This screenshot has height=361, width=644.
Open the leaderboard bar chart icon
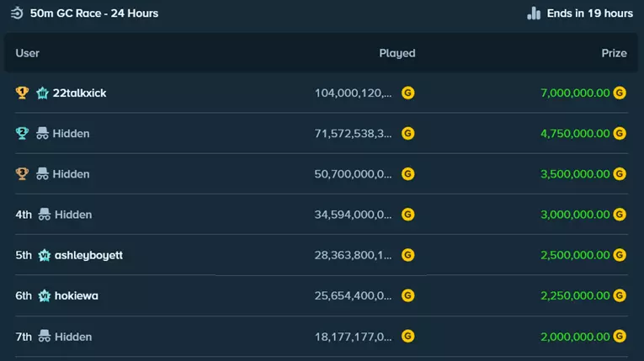[x=534, y=13]
